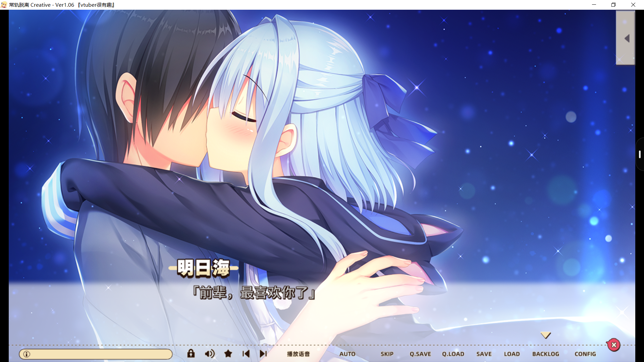The height and width of the screenshot is (362, 644).
Task: Click the black handle on right edge
Action: 640,154
